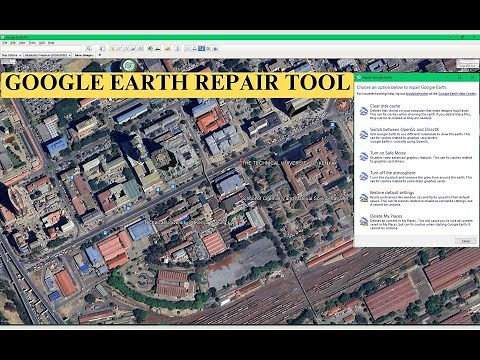Image resolution: width=480 pixels, height=360 pixels.
Task: Choose Turn on Safe Mode option
Action: point(416,157)
